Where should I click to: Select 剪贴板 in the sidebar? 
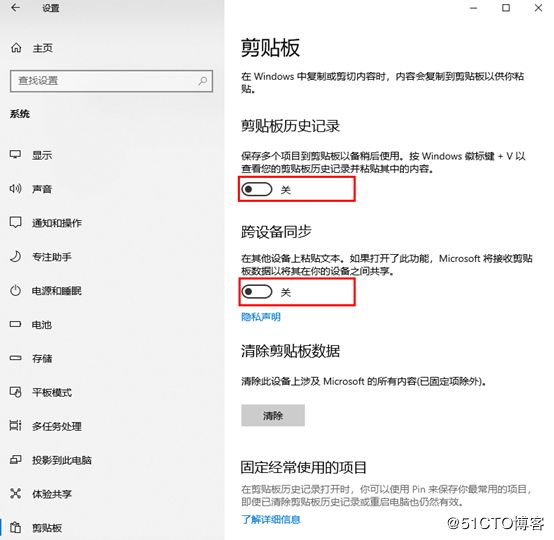click(x=47, y=528)
